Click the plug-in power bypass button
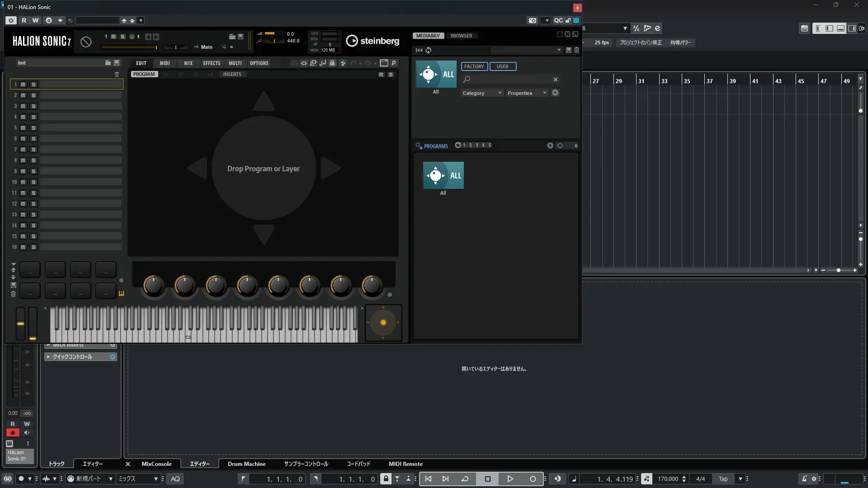 coord(11,20)
